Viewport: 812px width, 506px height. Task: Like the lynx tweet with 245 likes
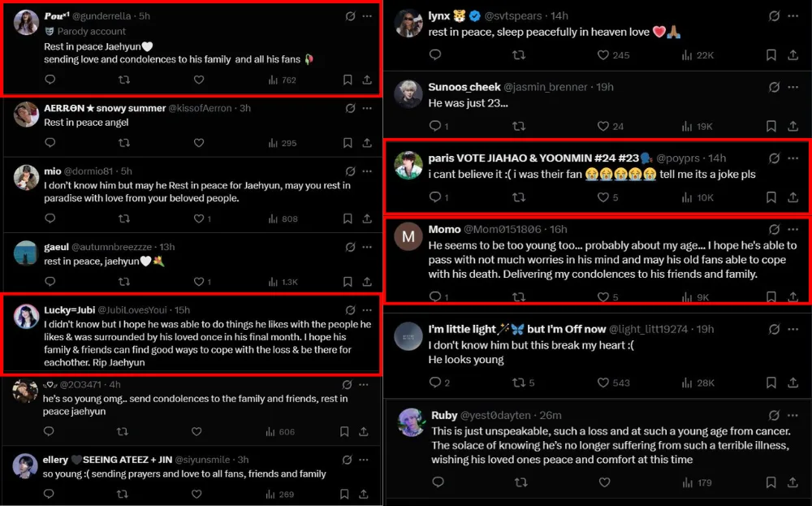point(603,55)
